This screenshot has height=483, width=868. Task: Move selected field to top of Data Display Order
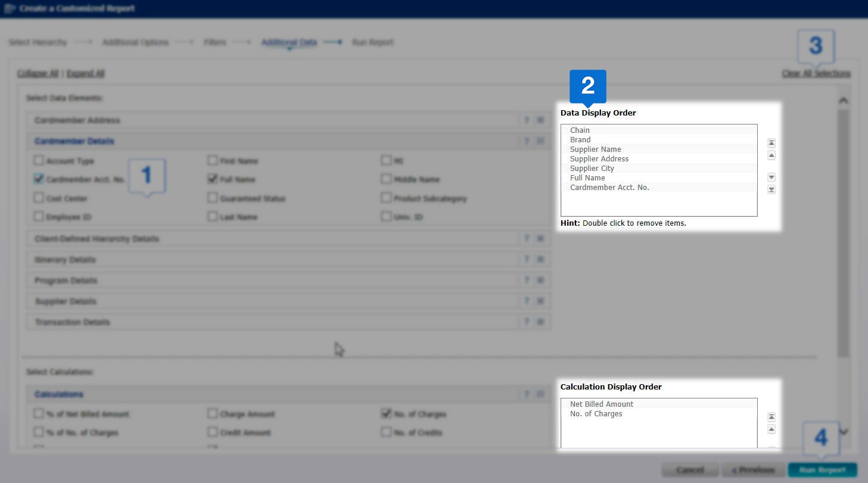tap(771, 143)
